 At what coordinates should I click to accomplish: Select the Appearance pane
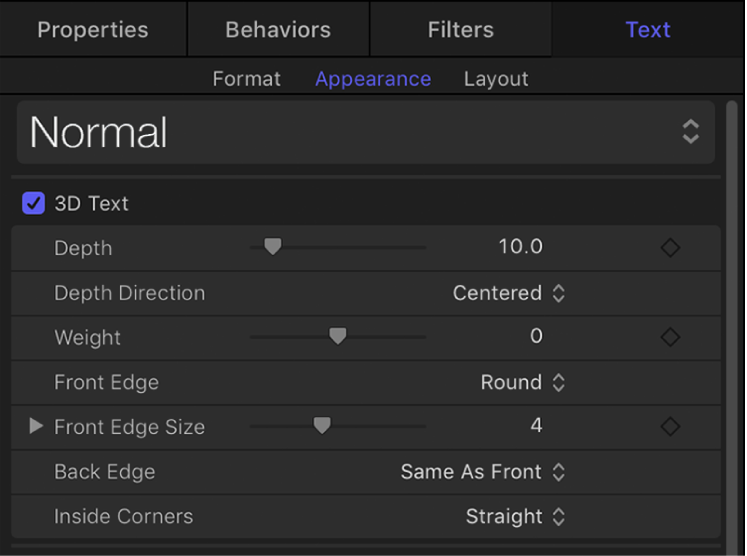(373, 79)
